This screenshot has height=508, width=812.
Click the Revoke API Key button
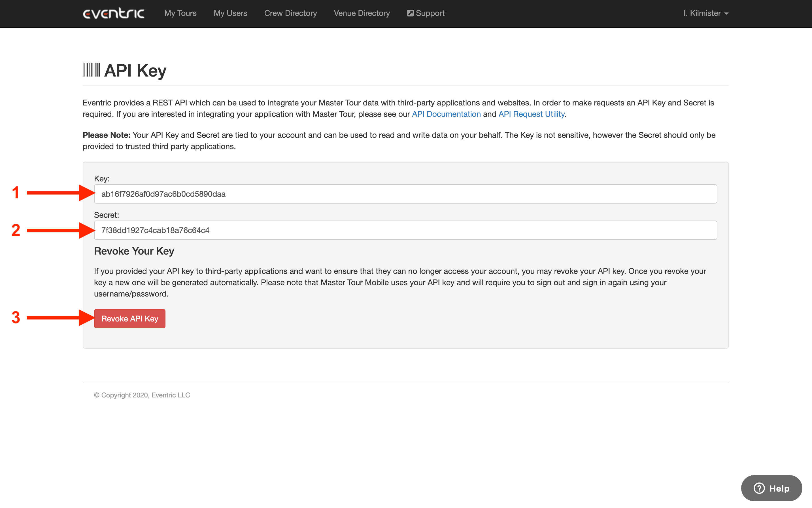tap(129, 319)
